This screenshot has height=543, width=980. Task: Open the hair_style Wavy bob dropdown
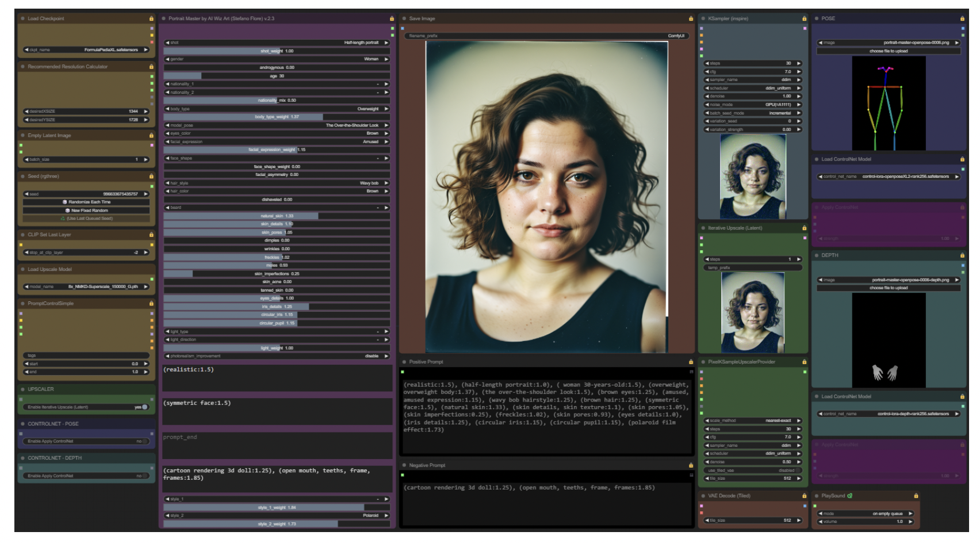pyautogui.click(x=277, y=183)
